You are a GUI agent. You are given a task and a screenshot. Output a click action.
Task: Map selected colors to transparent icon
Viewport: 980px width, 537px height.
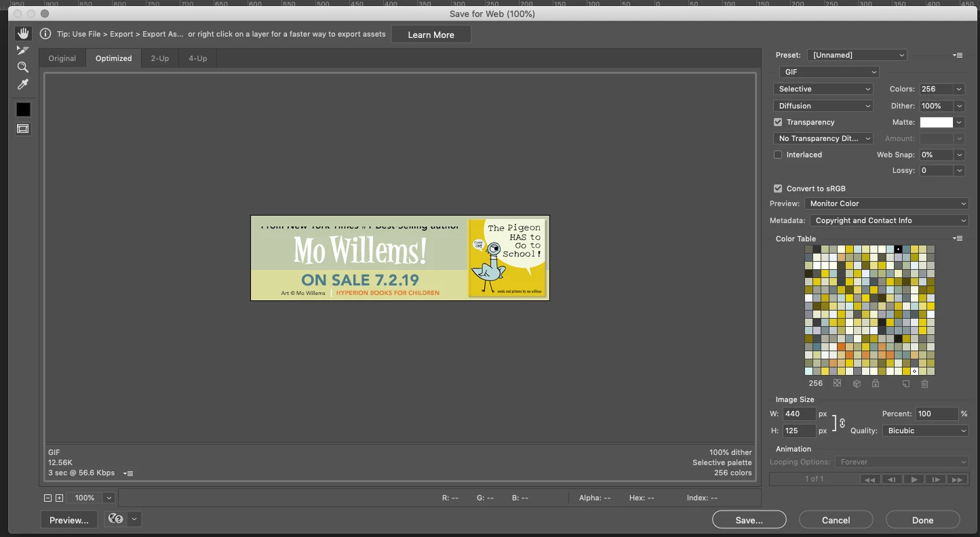pos(837,383)
